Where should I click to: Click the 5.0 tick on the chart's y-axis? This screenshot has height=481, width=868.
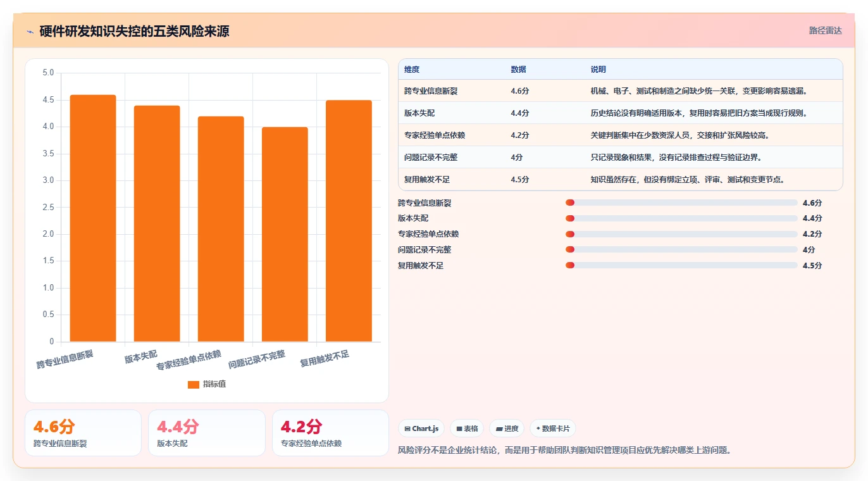tap(48, 73)
